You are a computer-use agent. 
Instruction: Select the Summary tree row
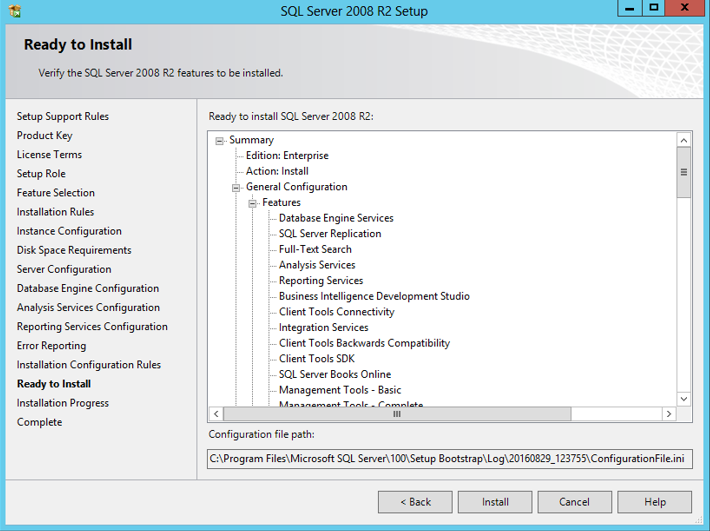click(x=251, y=140)
